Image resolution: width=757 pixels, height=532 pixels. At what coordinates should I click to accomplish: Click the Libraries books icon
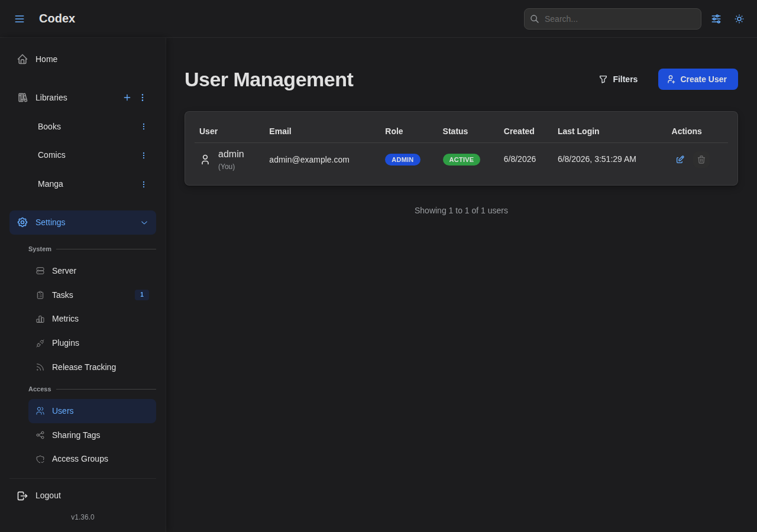coord(22,98)
